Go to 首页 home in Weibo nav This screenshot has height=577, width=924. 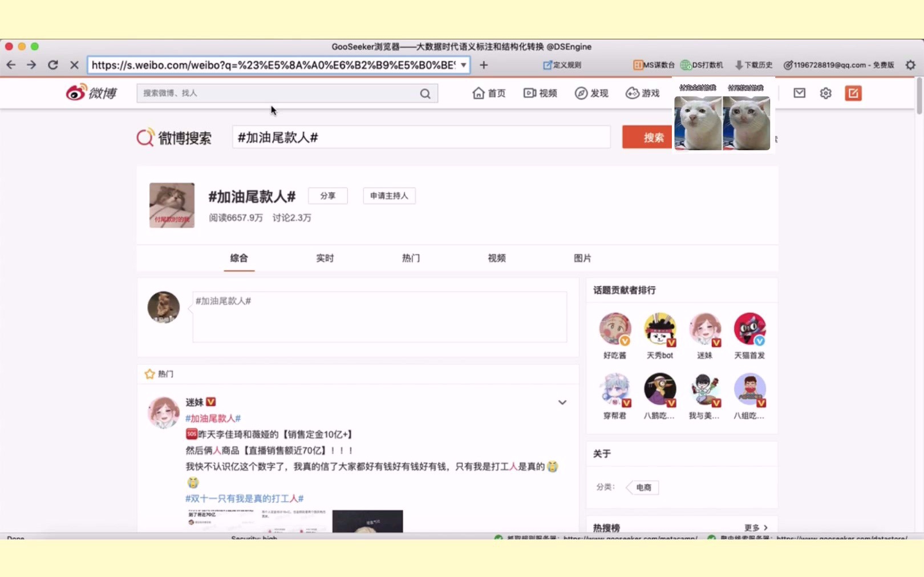pyautogui.click(x=489, y=93)
